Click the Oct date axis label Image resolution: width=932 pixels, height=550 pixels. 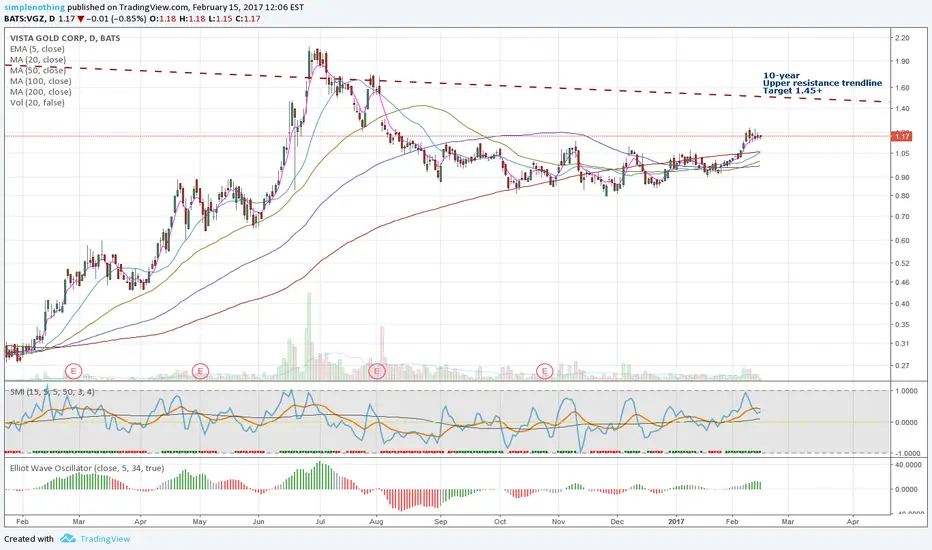click(500, 521)
